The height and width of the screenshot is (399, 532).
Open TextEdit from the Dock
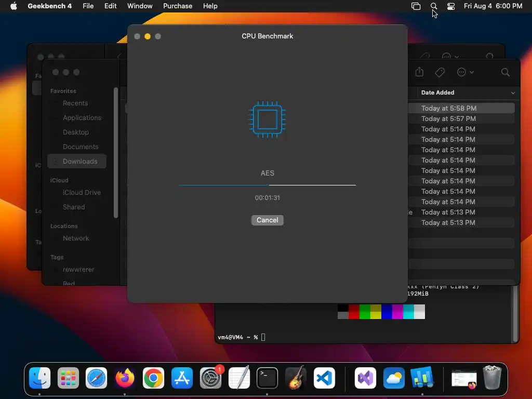tap(239, 378)
